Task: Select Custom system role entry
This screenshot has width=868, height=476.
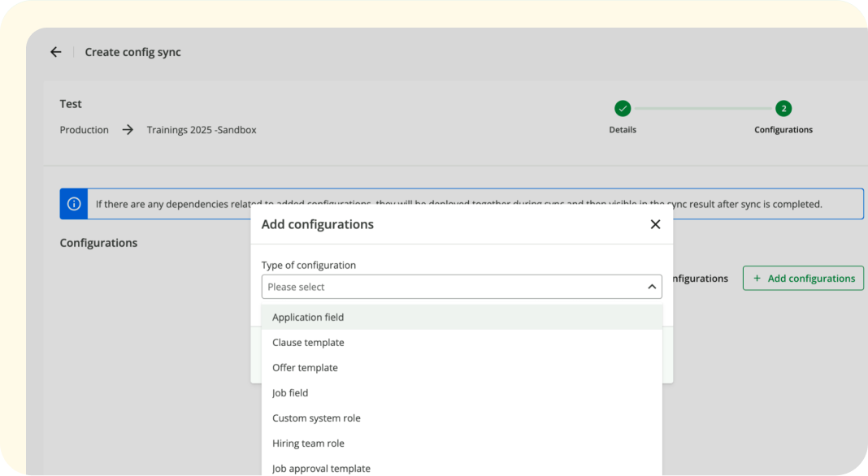Action: point(316,418)
